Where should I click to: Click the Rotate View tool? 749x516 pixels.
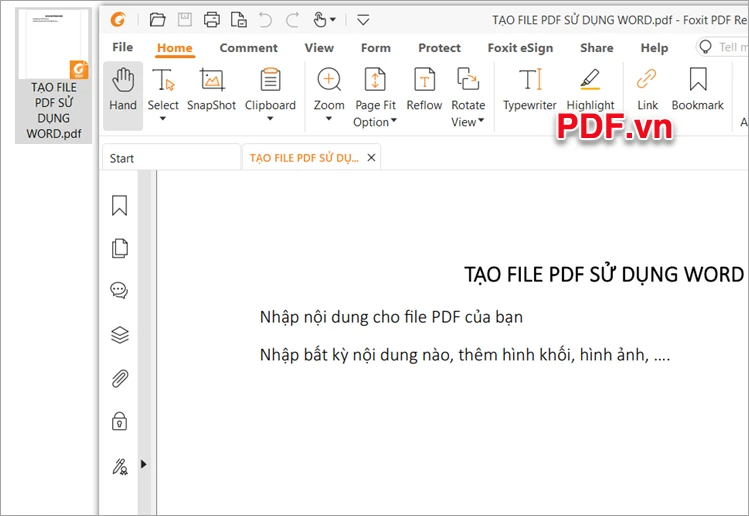(x=468, y=97)
